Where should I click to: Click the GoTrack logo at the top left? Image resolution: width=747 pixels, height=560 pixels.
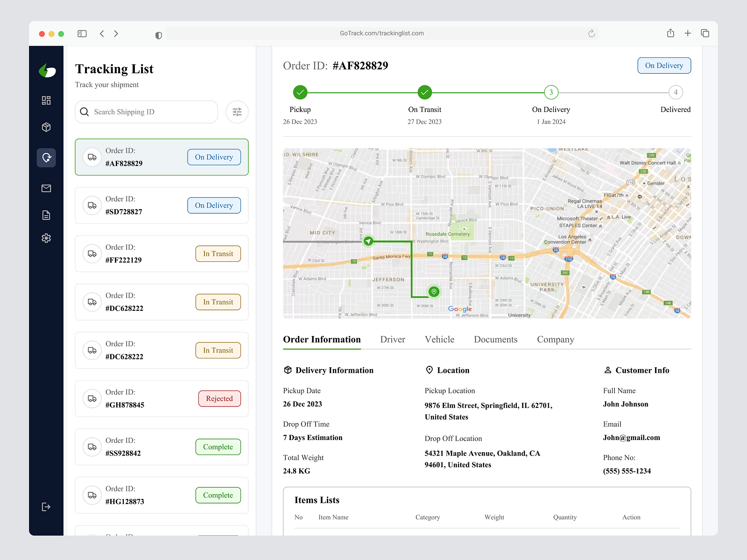tap(46, 71)
